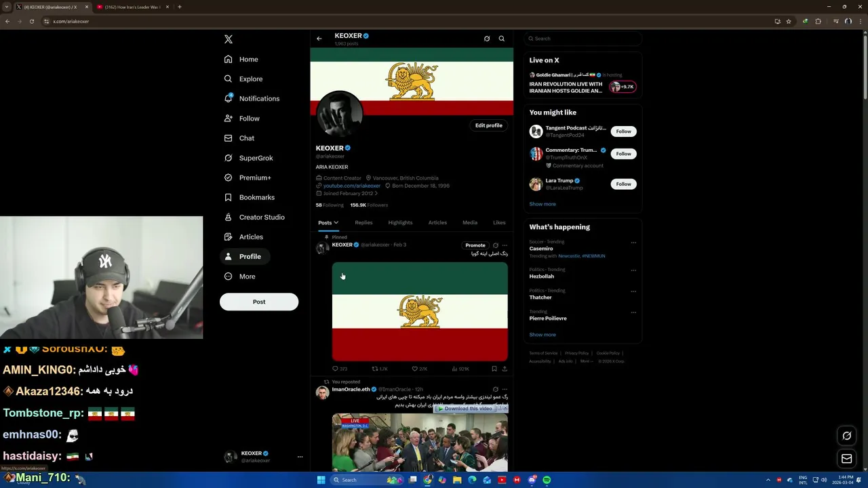Open the ImanOracle.eth profile name
Viewport: 868px width, 488px height.
pyautogui.click(x=351, y=390)
